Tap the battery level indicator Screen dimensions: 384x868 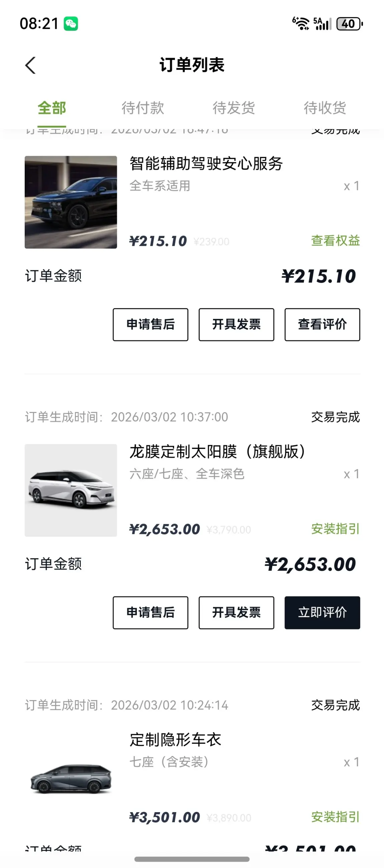point(349,24)
